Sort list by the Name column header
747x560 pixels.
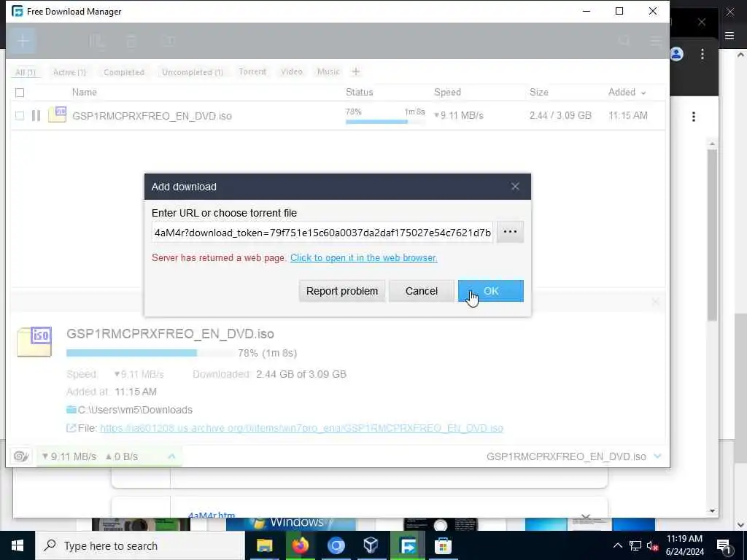(85, 93)
